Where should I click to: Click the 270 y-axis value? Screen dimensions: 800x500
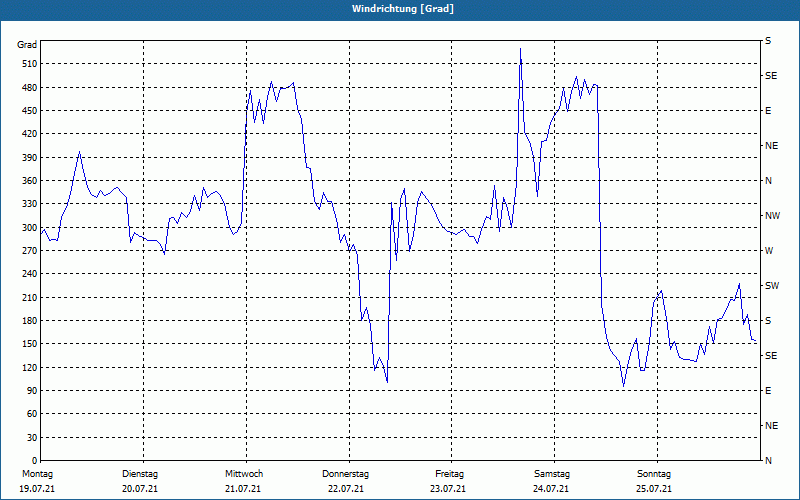(30, 251)
